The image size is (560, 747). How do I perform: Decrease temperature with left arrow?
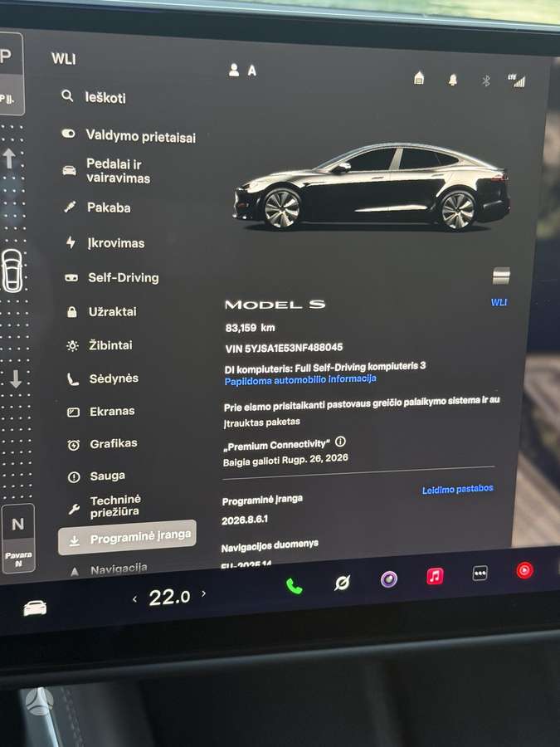coord(134,599)
